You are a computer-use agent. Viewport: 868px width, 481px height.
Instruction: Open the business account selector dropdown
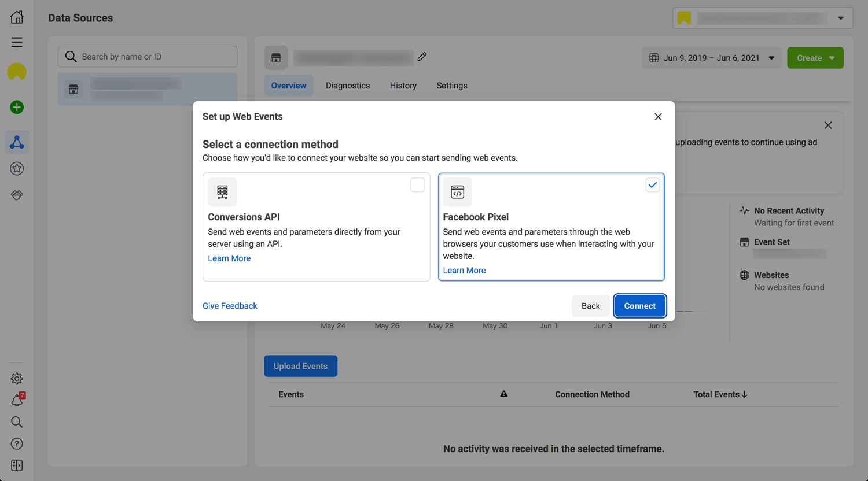click(763, 18)
